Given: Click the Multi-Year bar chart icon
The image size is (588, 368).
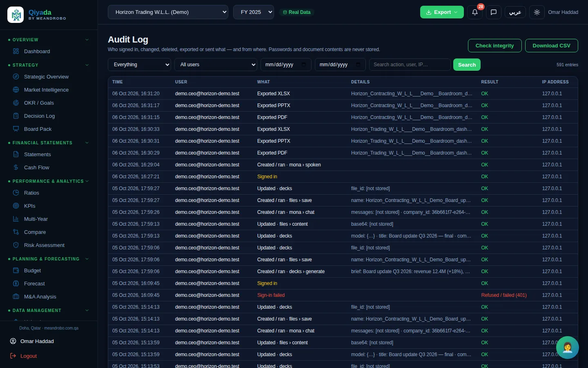Looking at the screenshot, I should tap(16, 219).
